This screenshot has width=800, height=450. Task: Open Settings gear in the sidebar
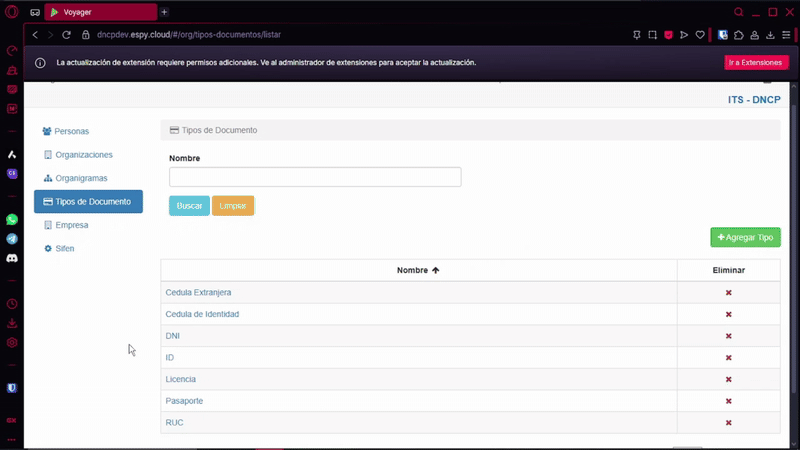[x=12, y=343]
